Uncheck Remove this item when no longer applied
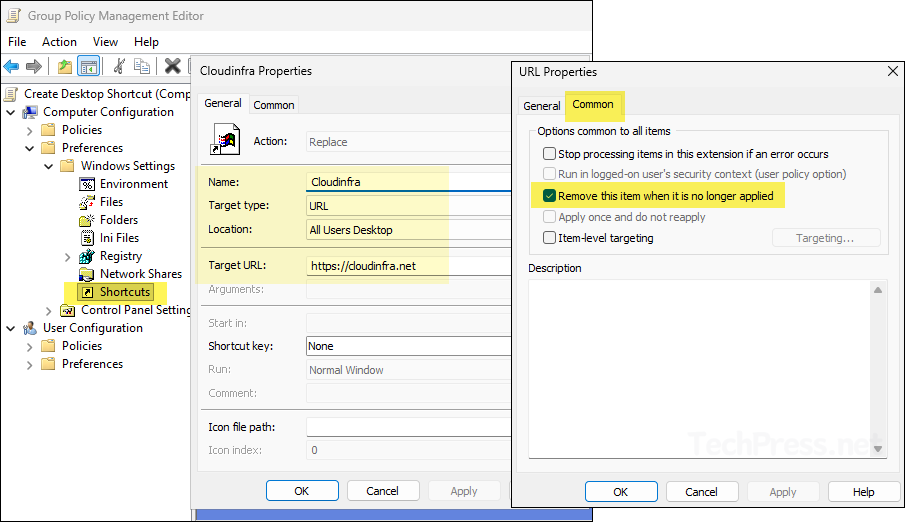The width and height of the screenshot is (905, 522). (x=549, y=196)
